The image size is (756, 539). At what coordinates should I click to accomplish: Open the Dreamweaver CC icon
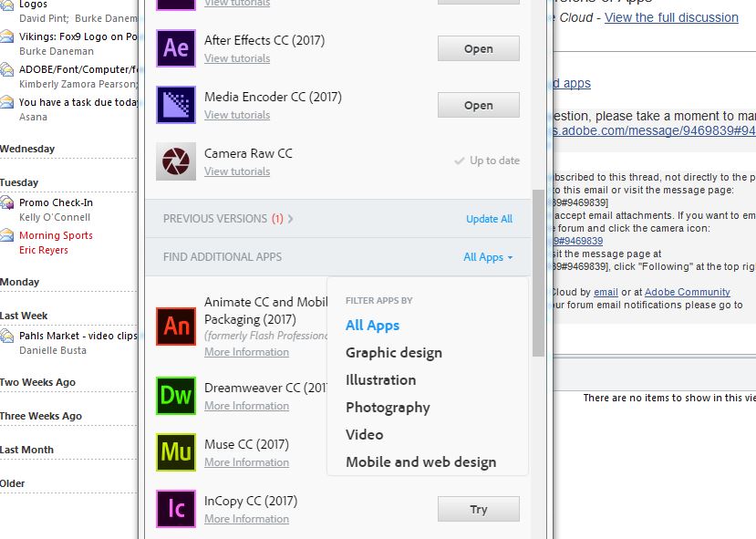(x=174, y=396)
